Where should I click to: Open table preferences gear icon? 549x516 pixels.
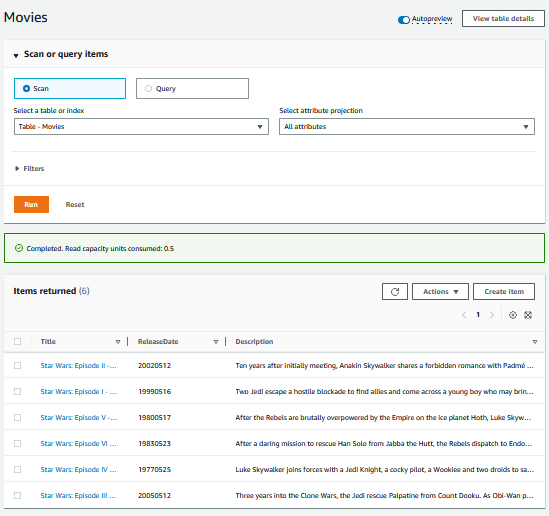pos(513,315)
